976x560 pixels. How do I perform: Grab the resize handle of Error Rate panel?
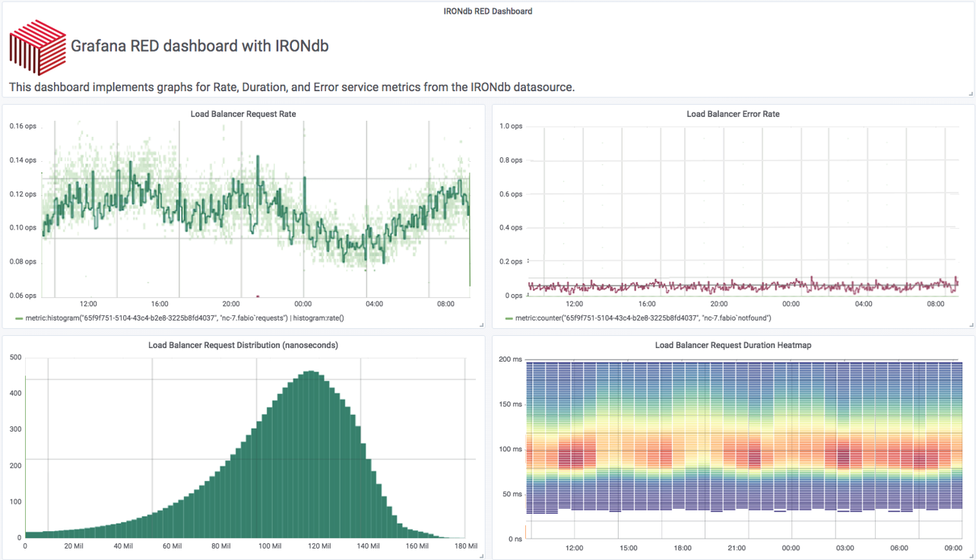(971, 324)
